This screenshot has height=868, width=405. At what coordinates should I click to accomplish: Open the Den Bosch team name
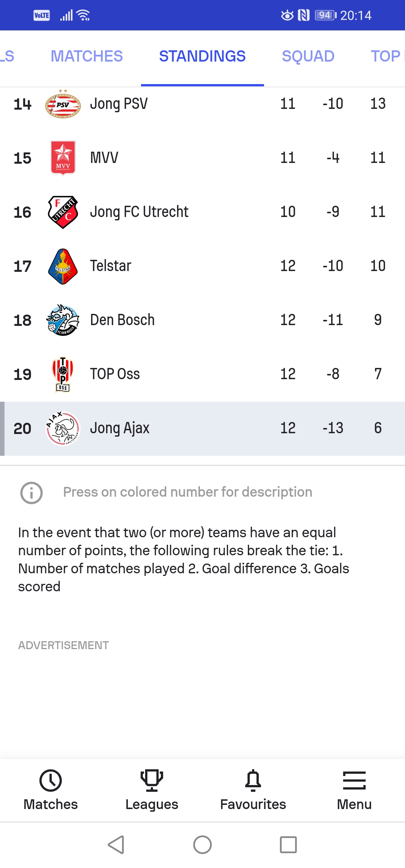click(x=122, y=320)
